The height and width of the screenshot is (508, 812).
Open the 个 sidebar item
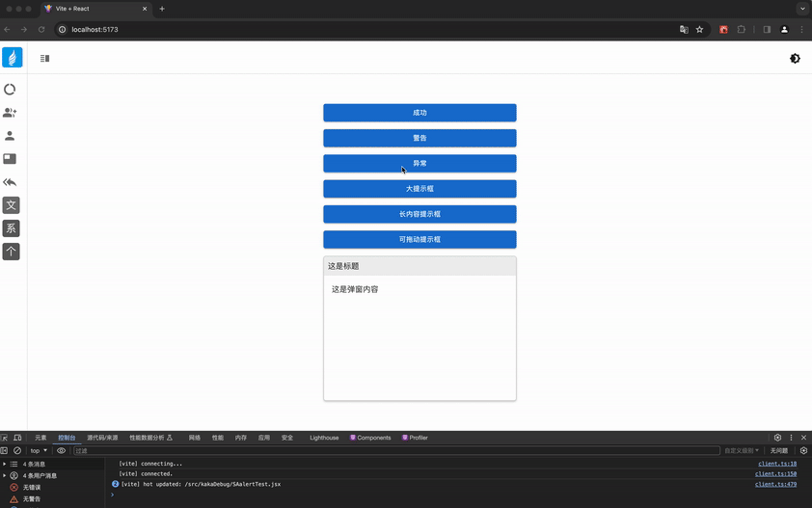11,252
